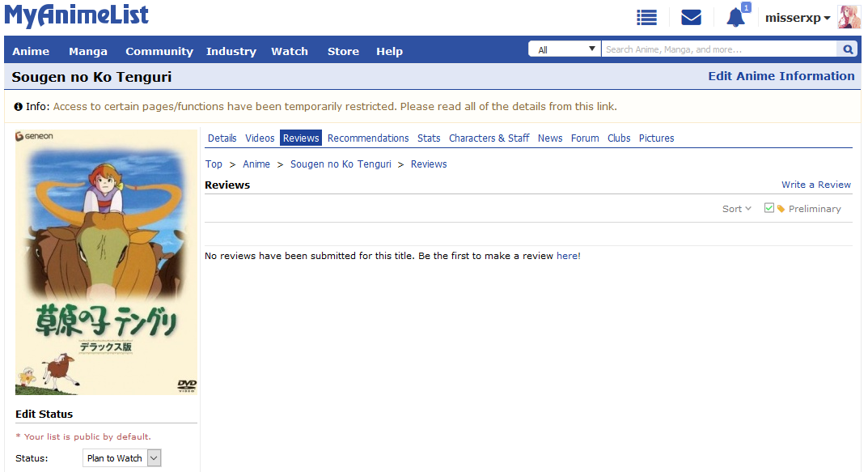This screenshot has width=868, height=472.
Task: Open the Plan to Watch status dropdown
Action: coord(122,458)
